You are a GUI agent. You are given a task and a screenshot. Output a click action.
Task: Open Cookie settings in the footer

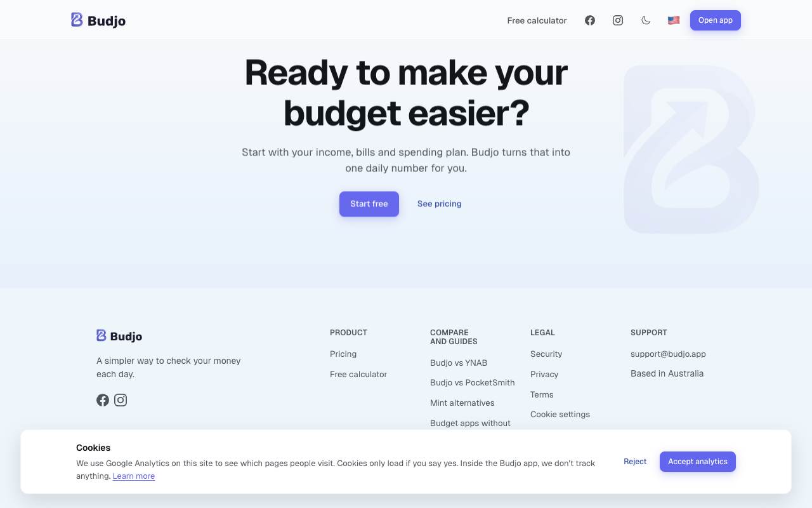560,415
